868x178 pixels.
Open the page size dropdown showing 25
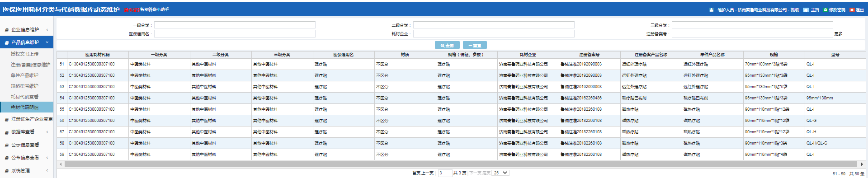point(501,173)
